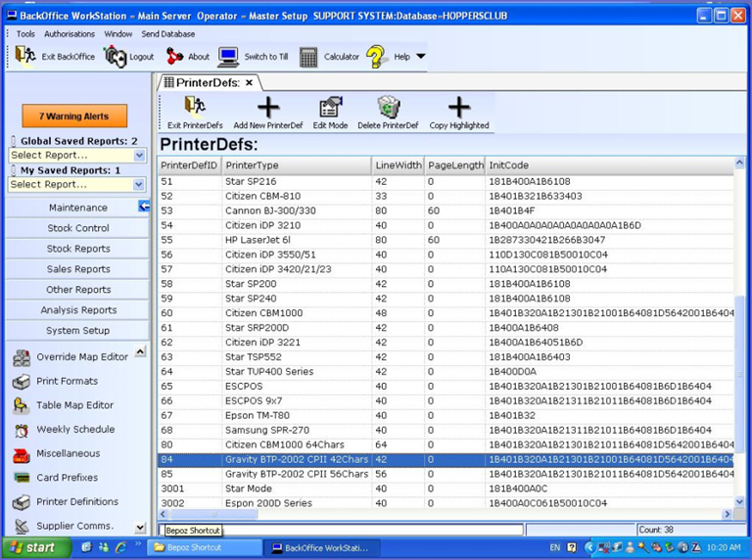Click Add New PrinterDef plus icon

267,108
